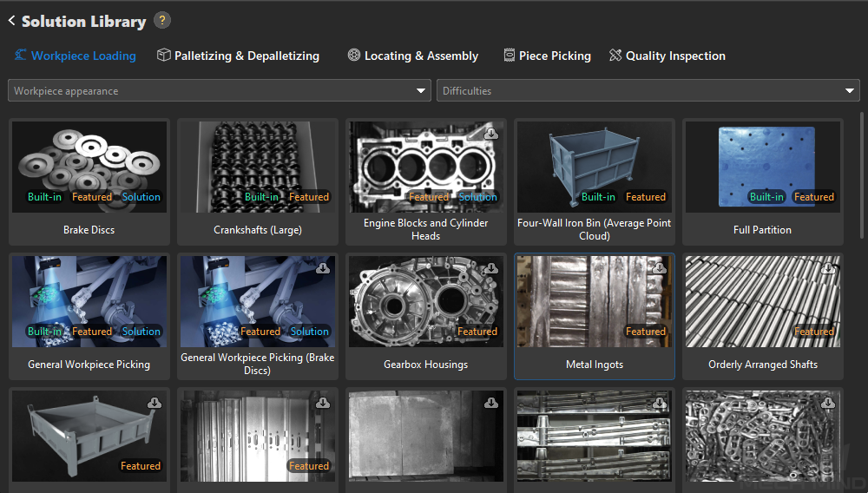Screen dimensions: 868x493
Task: Click the Workpiece Loading robot arm icon
Action: (21, 55)
